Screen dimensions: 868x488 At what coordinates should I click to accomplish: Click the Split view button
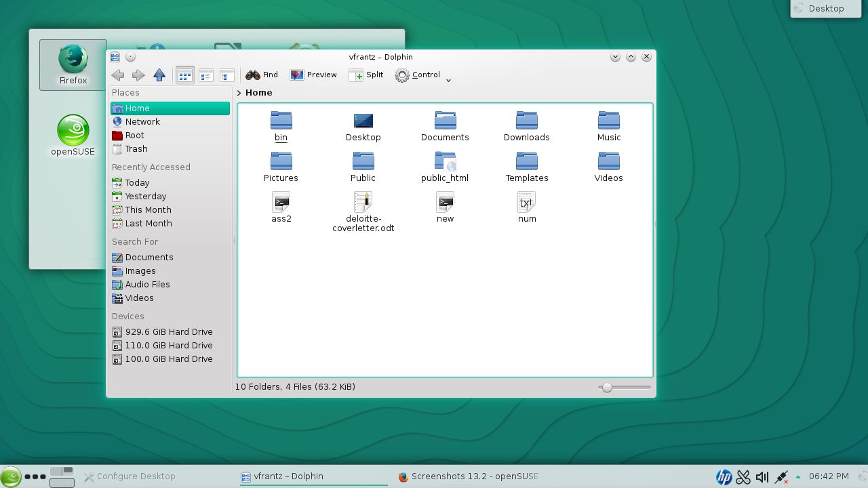tap(366, 75)
